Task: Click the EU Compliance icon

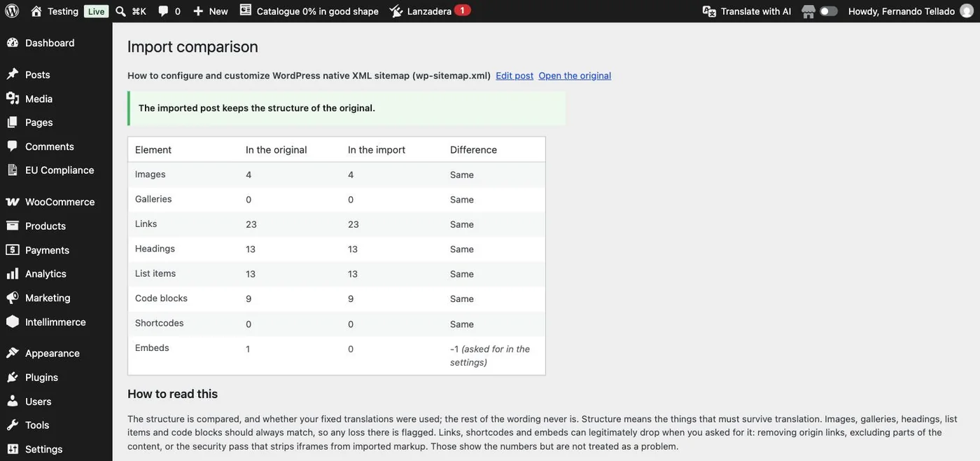Action: (x=12, y=170)
